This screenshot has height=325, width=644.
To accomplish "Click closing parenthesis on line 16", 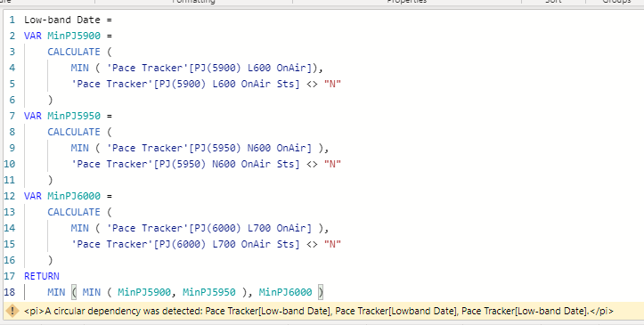I will point(51,260).
